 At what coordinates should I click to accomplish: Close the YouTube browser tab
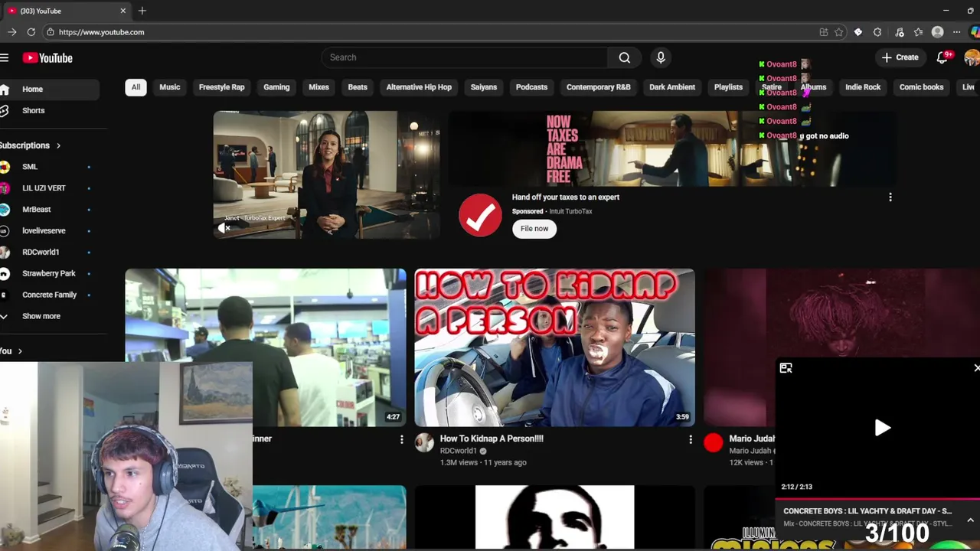click(x=122, y=11)
